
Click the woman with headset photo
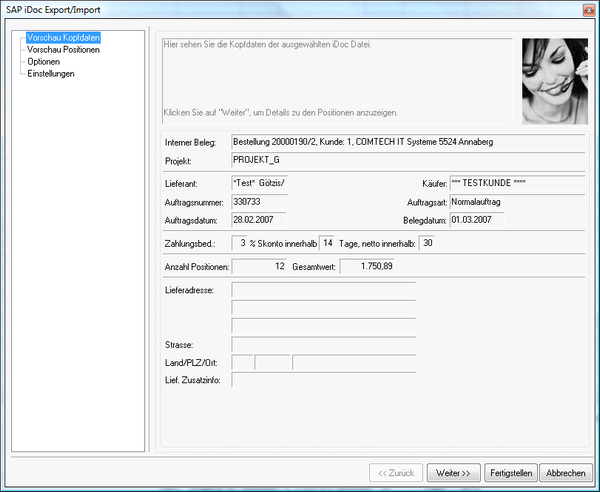[x=554, y=81]
